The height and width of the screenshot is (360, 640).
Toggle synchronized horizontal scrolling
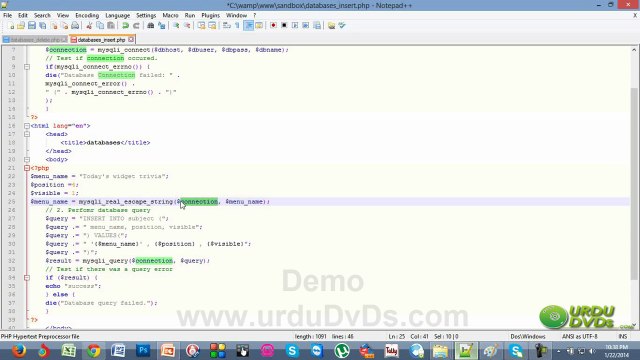pyautogui.click(x=212, y=26)
